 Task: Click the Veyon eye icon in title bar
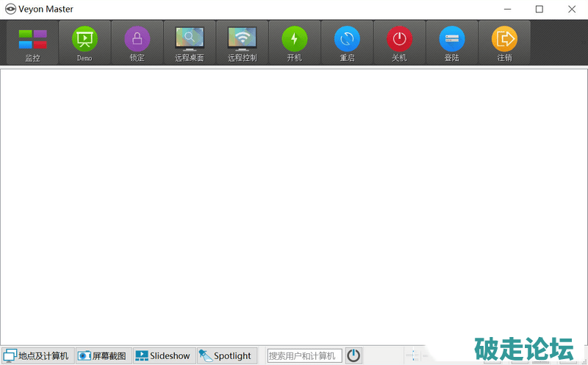(10, 9)
